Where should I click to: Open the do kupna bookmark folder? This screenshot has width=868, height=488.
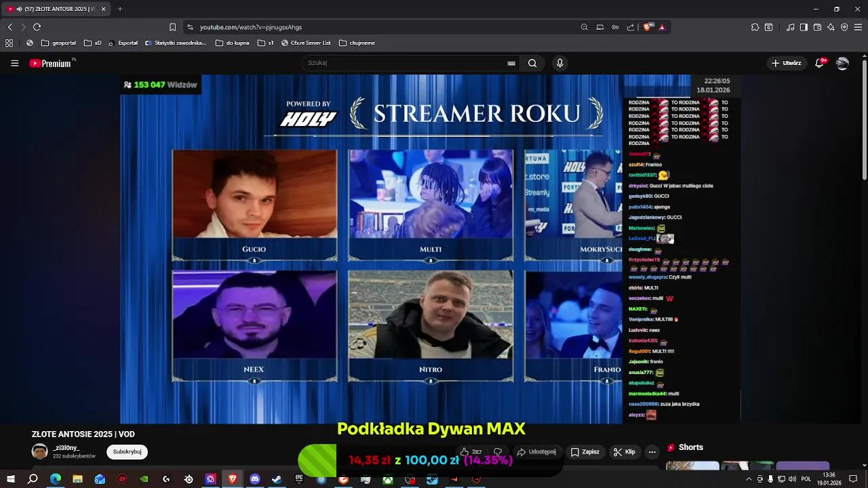coord(233,43)
